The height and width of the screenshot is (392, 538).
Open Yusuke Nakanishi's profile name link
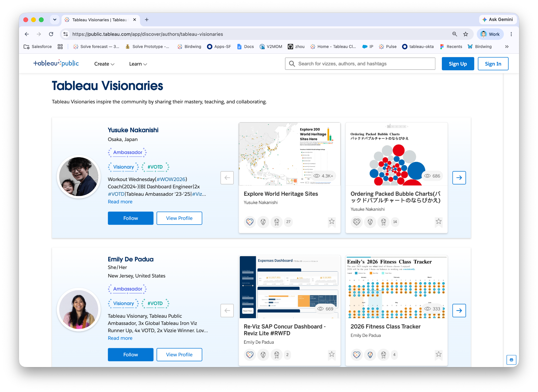point(133,130)
